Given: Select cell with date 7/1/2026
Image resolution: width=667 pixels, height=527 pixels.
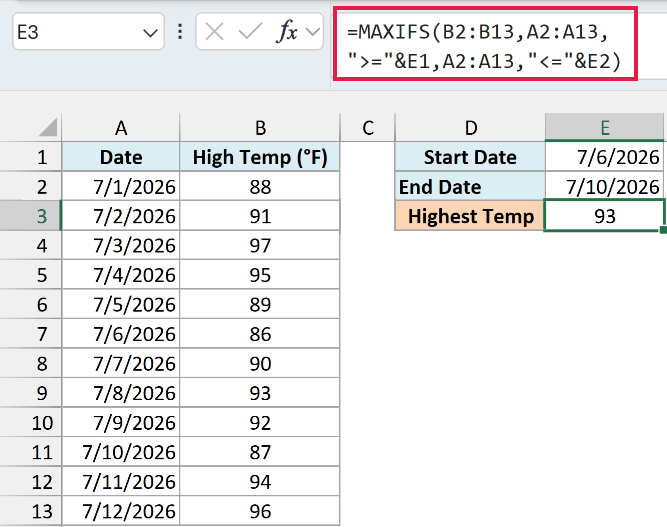Looking at the screenshot, I should 121,187.
